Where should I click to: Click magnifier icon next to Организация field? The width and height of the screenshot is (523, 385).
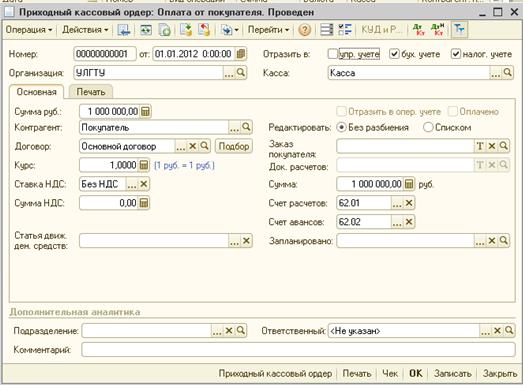[240, 72]
